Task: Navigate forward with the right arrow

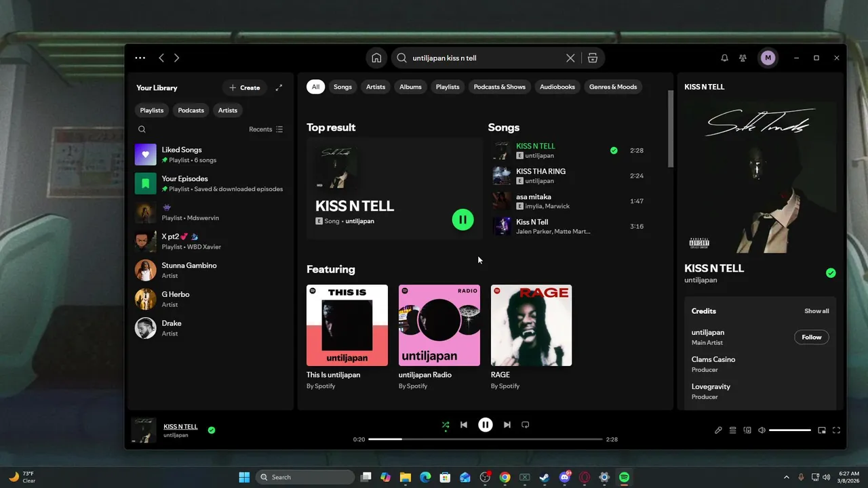Action: coord(176,58)
